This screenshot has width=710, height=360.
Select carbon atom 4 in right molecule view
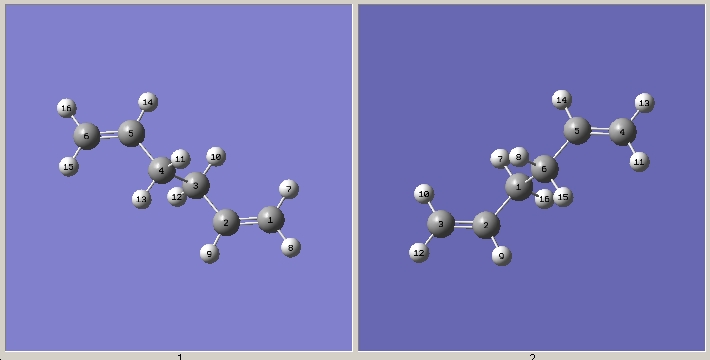[x=623, y=132]
